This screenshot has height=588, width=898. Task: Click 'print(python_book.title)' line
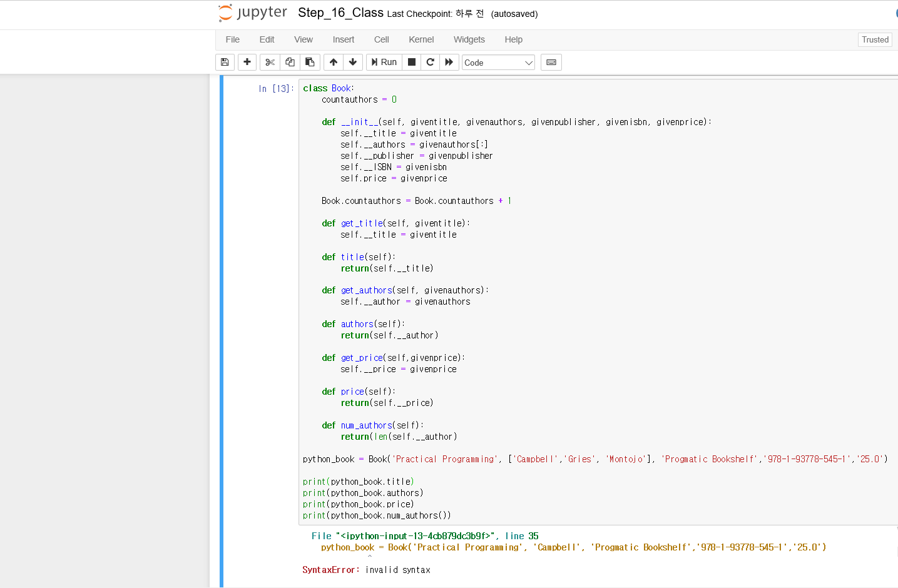358,482
